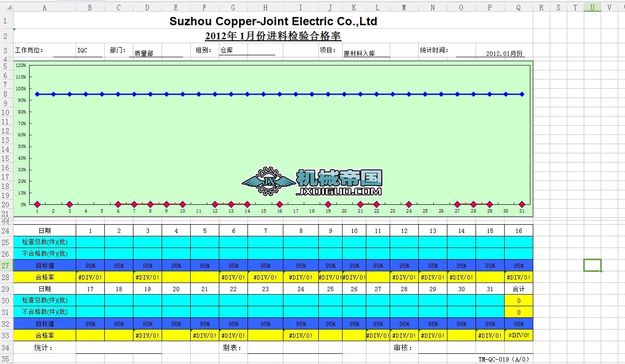Select the 合计 total 0 in row 31
625x364 pixels.
point(519,312)
